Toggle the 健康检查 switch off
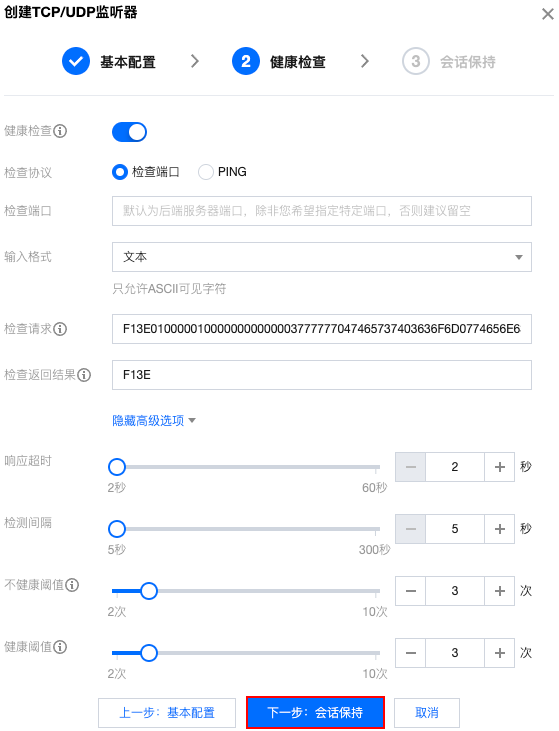Image resolution: width=559 pixels, height=731 pixels. tap(129, 132)
